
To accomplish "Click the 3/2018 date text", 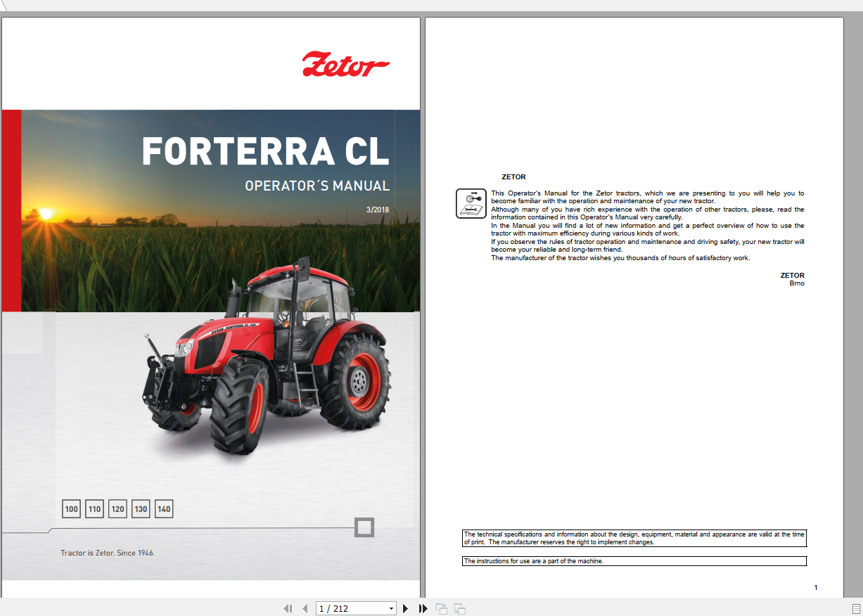I will pyautogui.click(x=378, y=210).
